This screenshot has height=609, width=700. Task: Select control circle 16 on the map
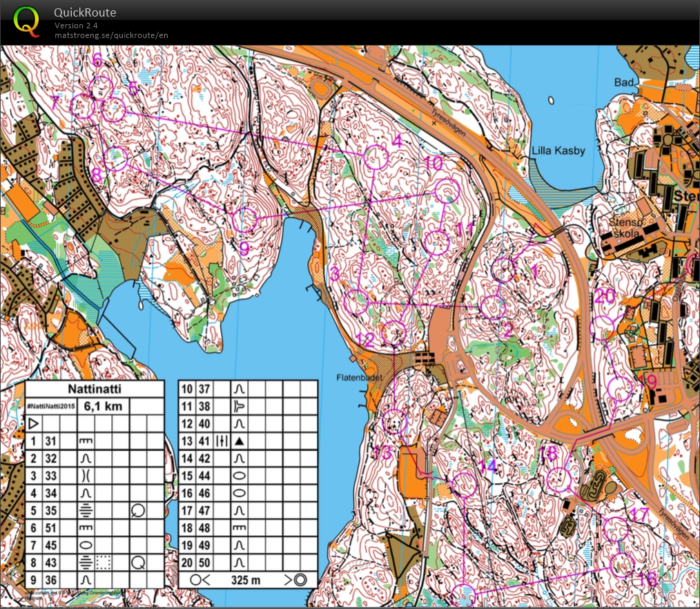pos(622,565)
